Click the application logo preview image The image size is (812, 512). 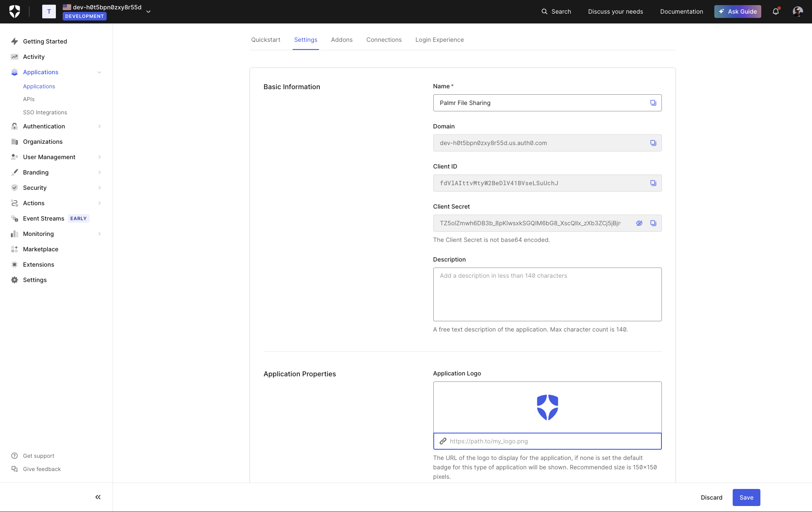(x=548, y=407)
